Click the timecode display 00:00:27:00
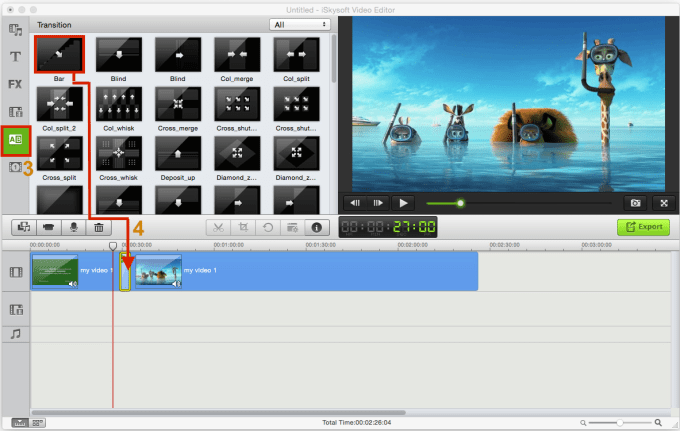 [x=388, y=227]
